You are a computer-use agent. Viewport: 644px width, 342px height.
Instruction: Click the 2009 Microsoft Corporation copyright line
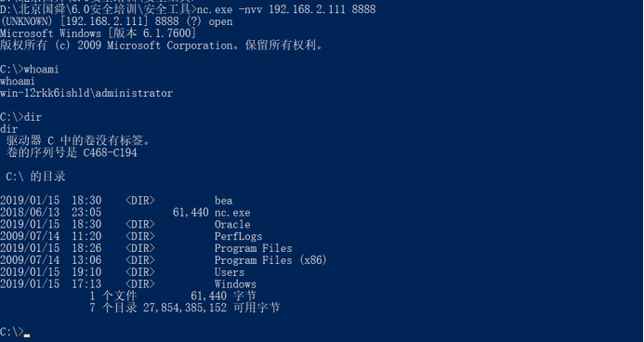click(x=162, y=46)
